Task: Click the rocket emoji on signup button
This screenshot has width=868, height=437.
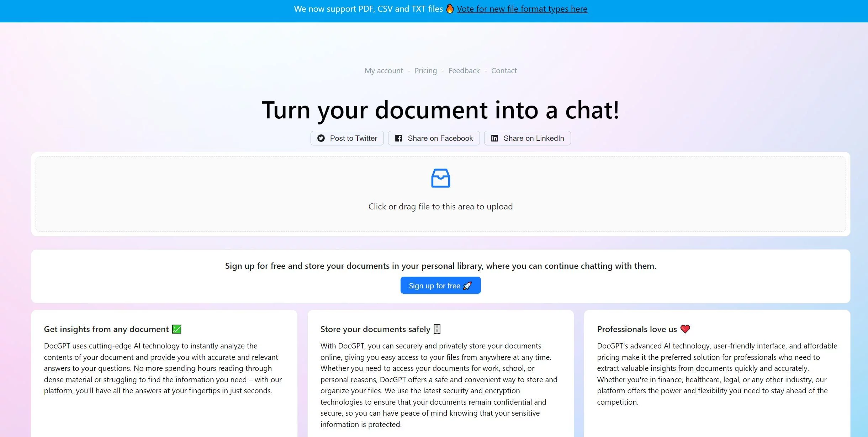Action: pyautogui.click(x=468, y=286)
